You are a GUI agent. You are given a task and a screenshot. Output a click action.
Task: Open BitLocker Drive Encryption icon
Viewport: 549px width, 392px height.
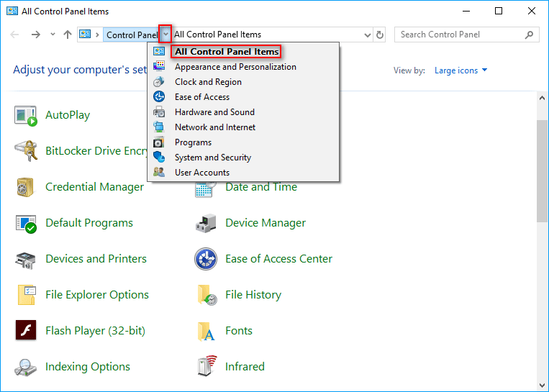26,151
